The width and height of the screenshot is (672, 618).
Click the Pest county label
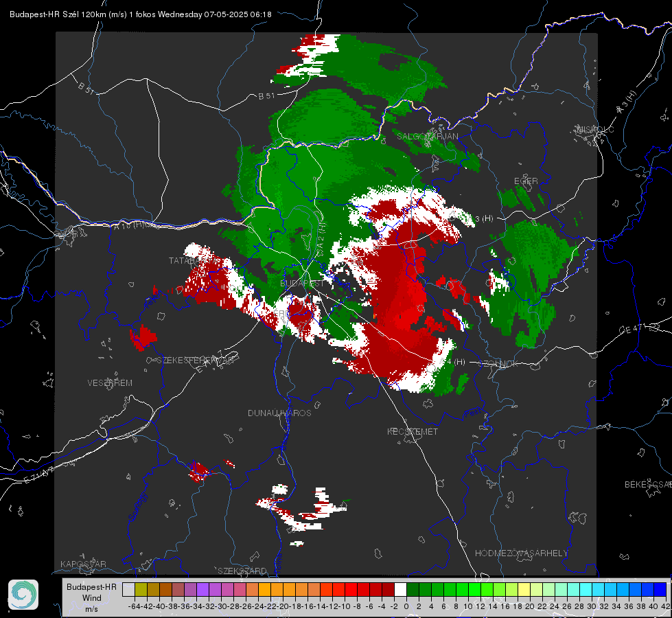point(472,413)
